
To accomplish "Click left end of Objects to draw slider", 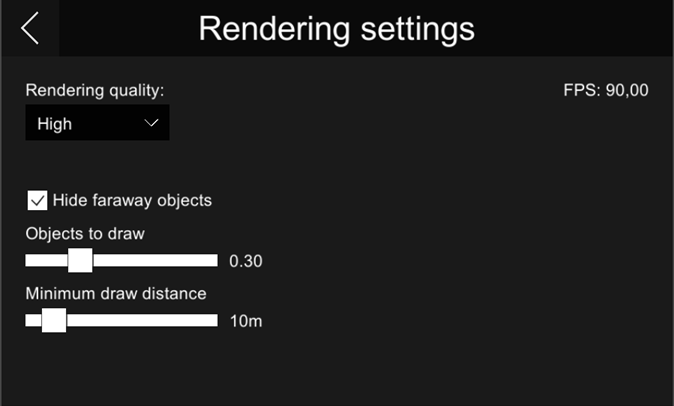I will click(28, 260).
